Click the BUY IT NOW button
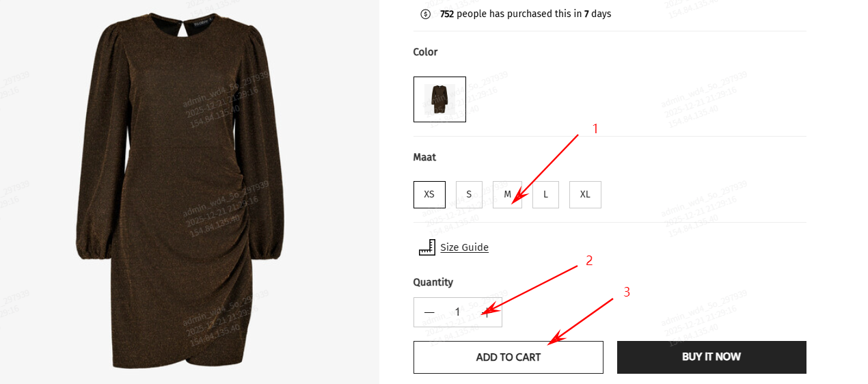868x384 pixels. [x=711, y=357]
